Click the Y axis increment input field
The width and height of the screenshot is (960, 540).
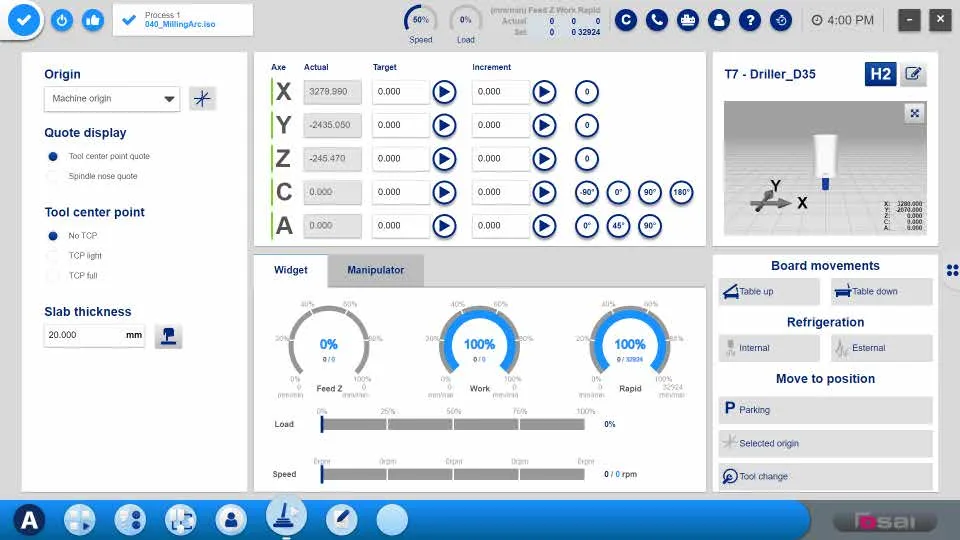500,125
